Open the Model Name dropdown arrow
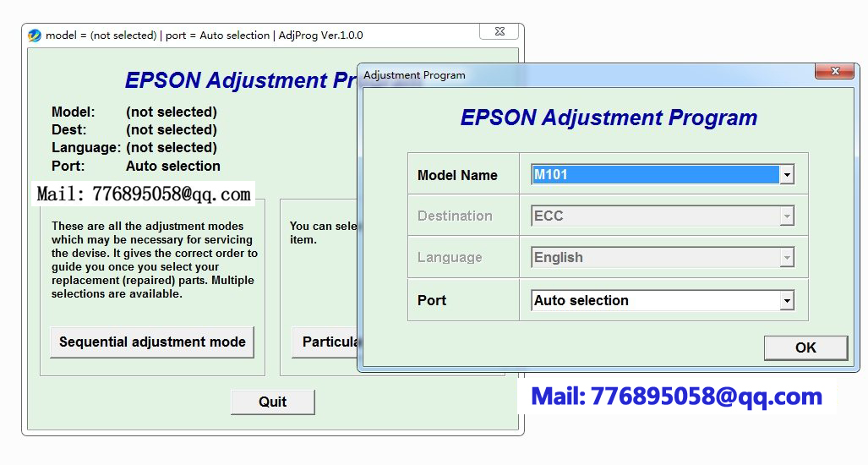The height and width of the screenshot is (465, 868). point(787,175)
